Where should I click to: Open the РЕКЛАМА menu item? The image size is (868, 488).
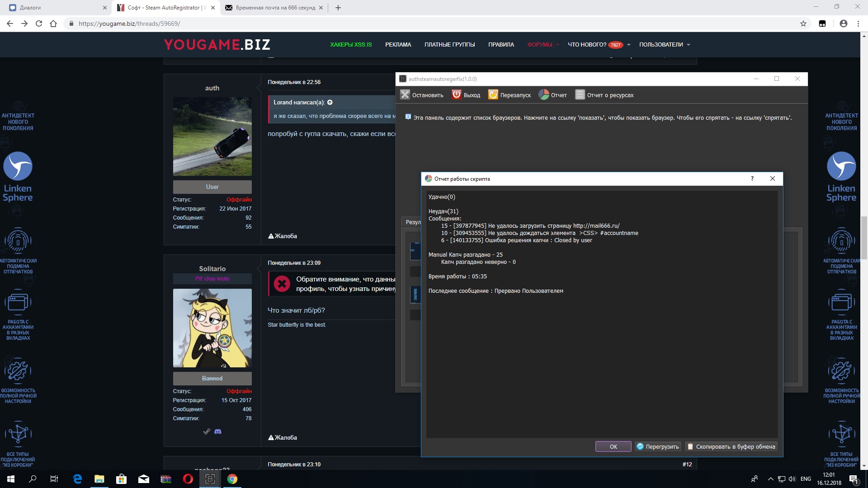(x=398, y=44)
